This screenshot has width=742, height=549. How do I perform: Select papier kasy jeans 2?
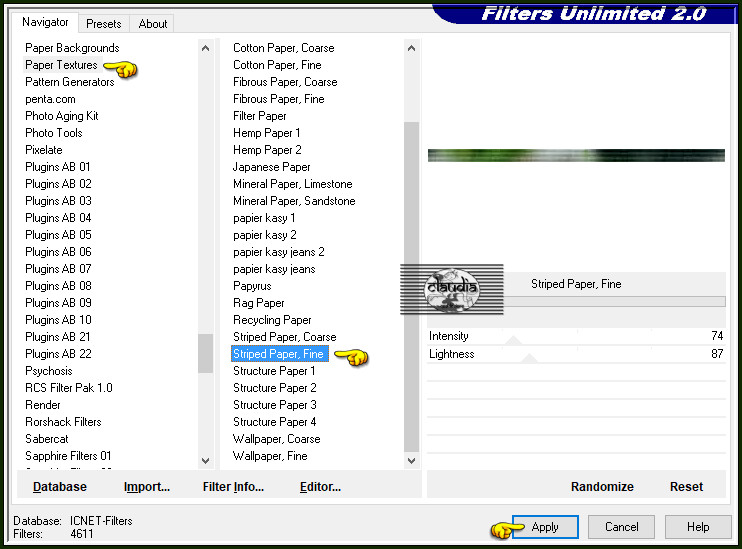279,252
